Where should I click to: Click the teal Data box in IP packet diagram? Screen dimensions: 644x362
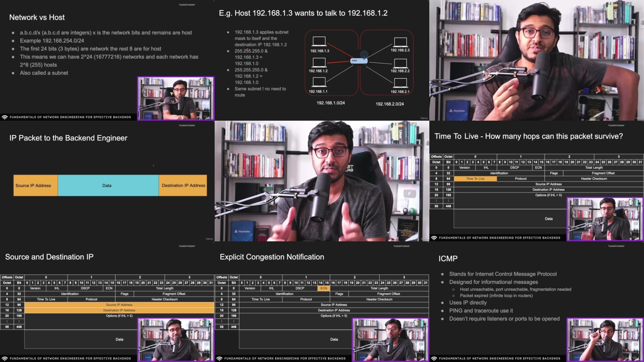click(x=108, y=185)
